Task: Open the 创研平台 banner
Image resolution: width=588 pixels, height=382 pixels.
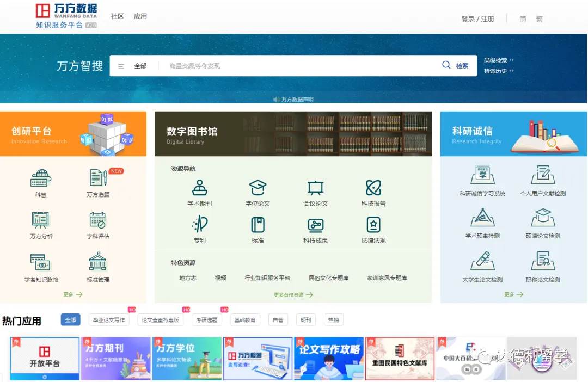Action: [x=73, y=134]
